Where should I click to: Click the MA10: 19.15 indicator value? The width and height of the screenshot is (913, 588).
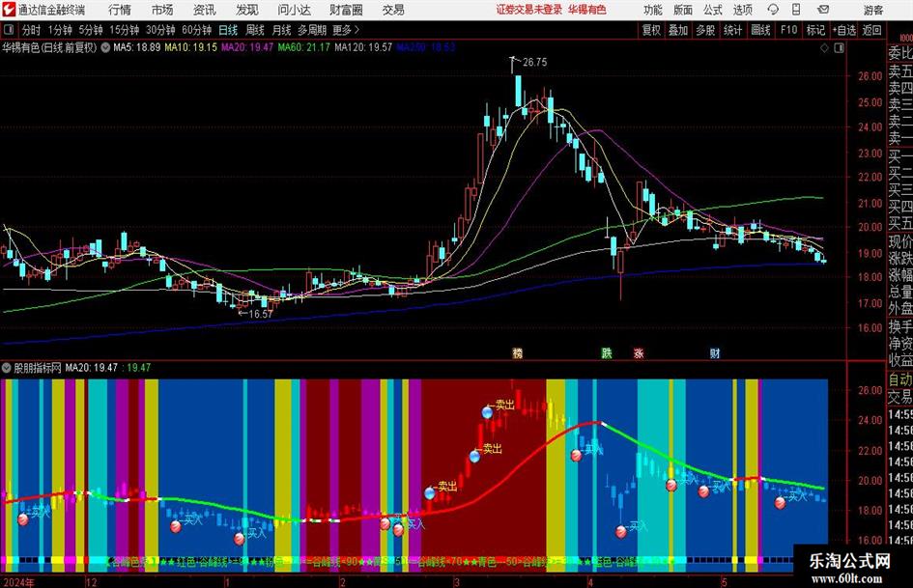click(191, 47)
